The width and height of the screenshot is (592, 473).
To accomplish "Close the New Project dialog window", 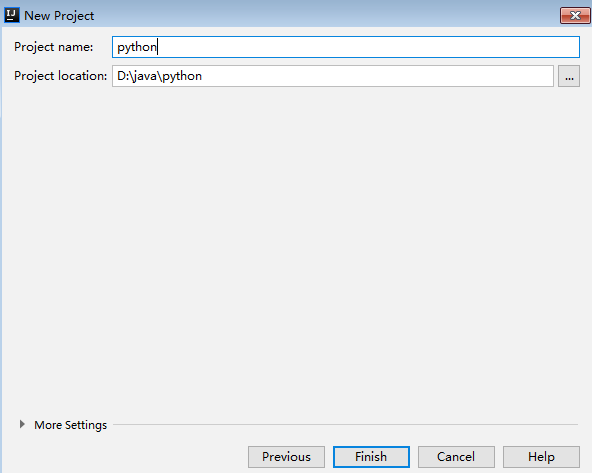I will [x=575, y=15].
